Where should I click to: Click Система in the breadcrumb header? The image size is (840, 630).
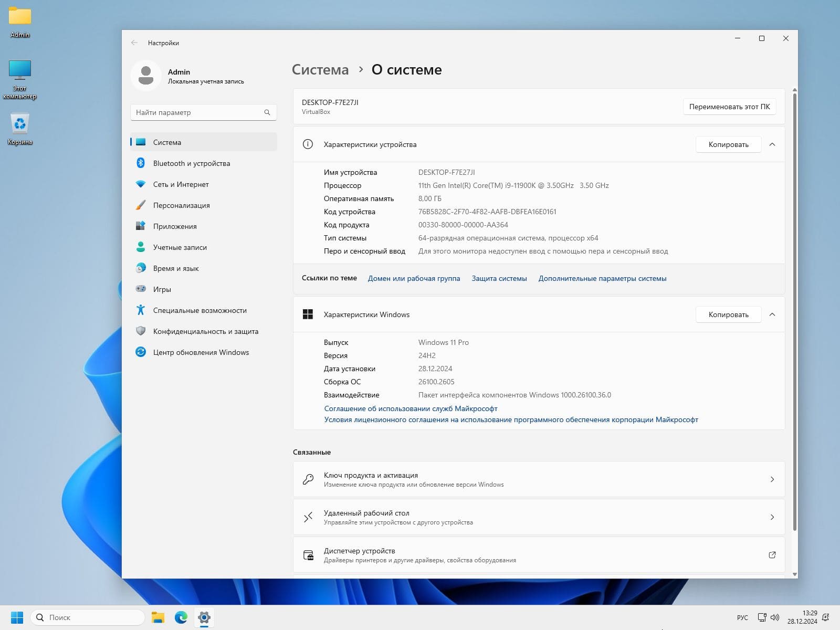pyautogui.click(x=320, y=70)
